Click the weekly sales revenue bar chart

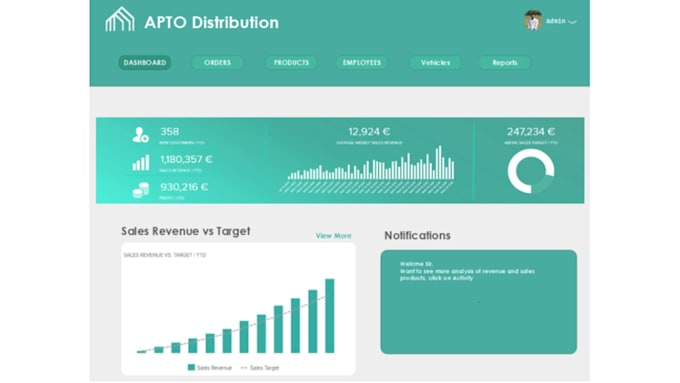[x=368, y=169]
